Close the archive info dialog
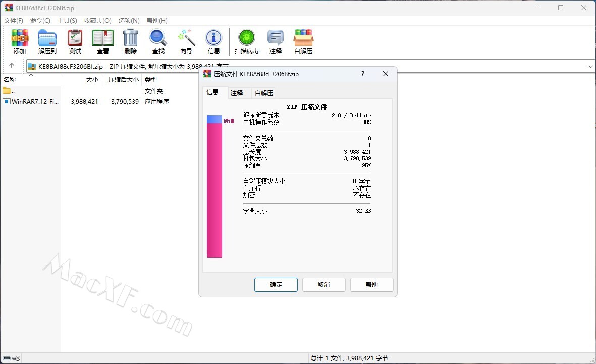596x364 pixels. [386, 74]
